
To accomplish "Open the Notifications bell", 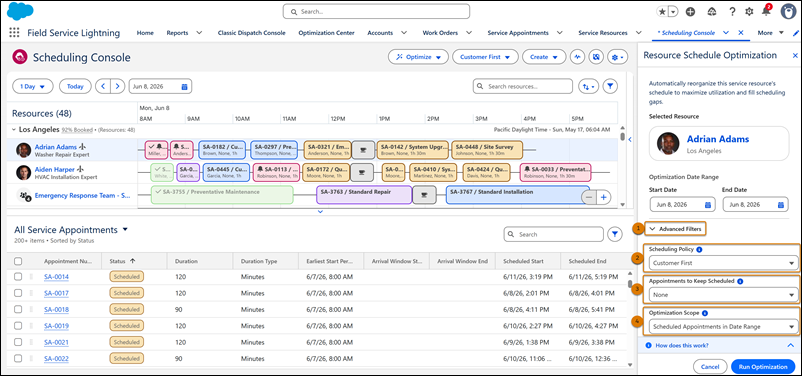I will pos(766,11).
